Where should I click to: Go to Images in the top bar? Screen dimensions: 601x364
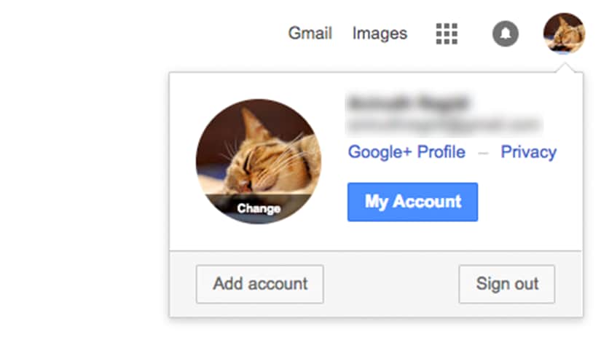point(380,33)
